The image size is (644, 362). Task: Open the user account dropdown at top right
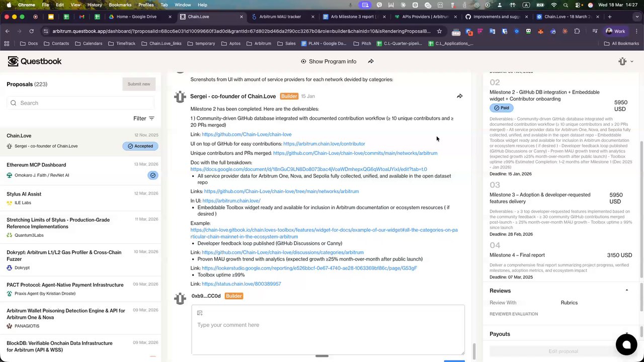coord(626,61)
